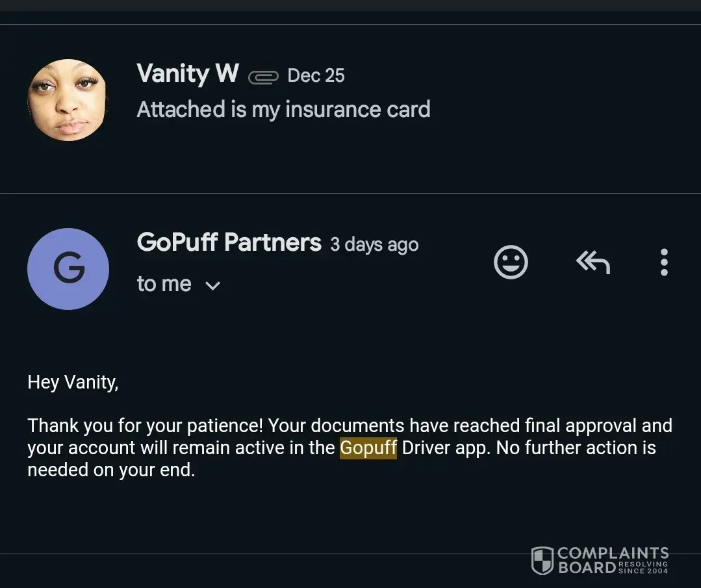This screenshot has width=701, height=588.
Task: Add an emoji reaction to GoPuff email
Action: (x=511, y=262)
